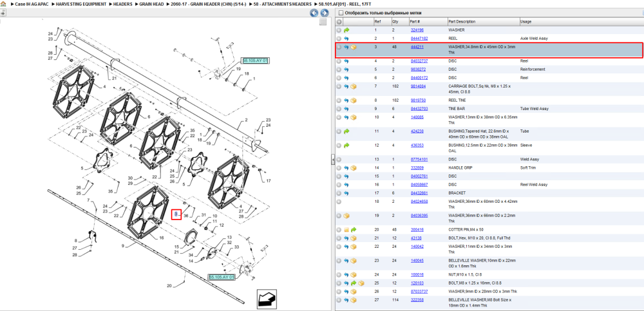Click package icon for CARRIAGE BOLT 9814004
The image size is (644, 311).
[x=354, y=86]
